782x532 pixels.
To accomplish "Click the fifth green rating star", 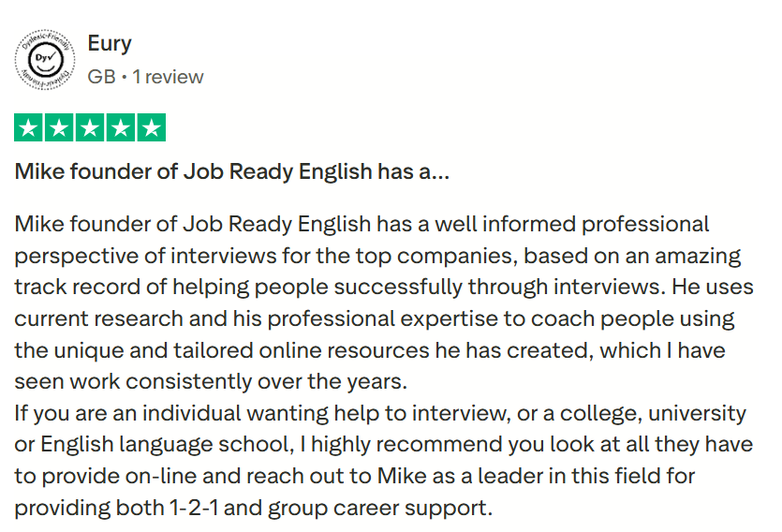I will (151, 127).
